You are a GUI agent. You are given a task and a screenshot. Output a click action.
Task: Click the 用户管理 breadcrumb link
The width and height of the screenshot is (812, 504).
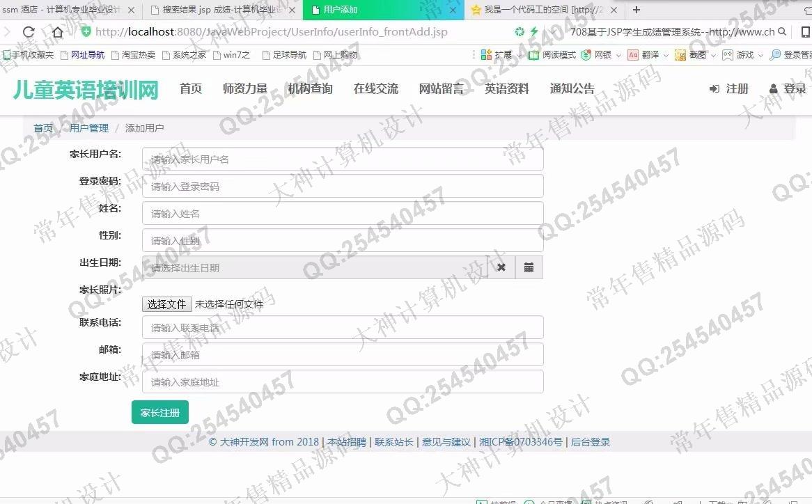point(89,128)
